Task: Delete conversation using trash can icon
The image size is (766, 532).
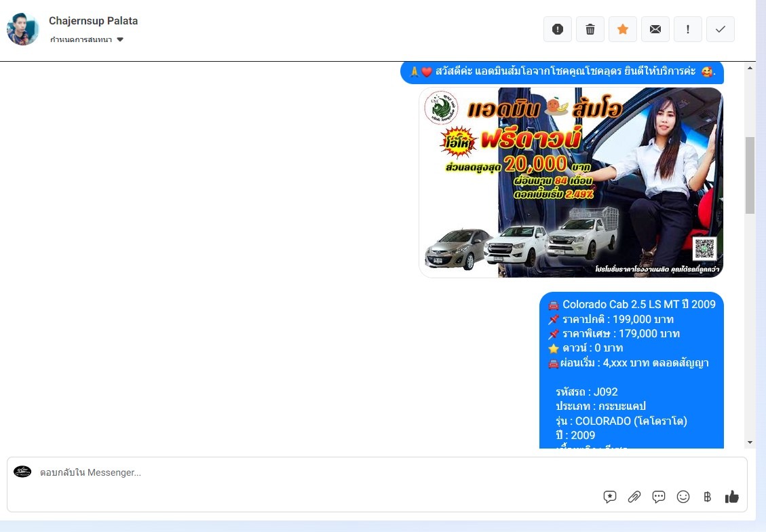Action: pyautogui.click(x=590, y=29)
